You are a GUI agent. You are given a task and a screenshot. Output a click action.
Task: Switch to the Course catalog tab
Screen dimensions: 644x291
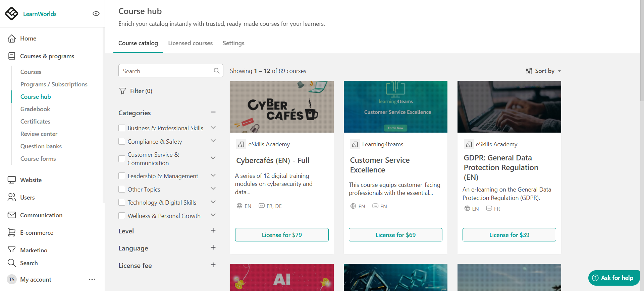(138, 43)
